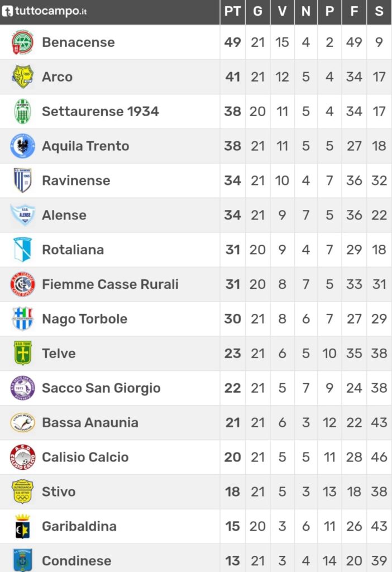Click the tuttocampo.it logo icon

(8, 11)
